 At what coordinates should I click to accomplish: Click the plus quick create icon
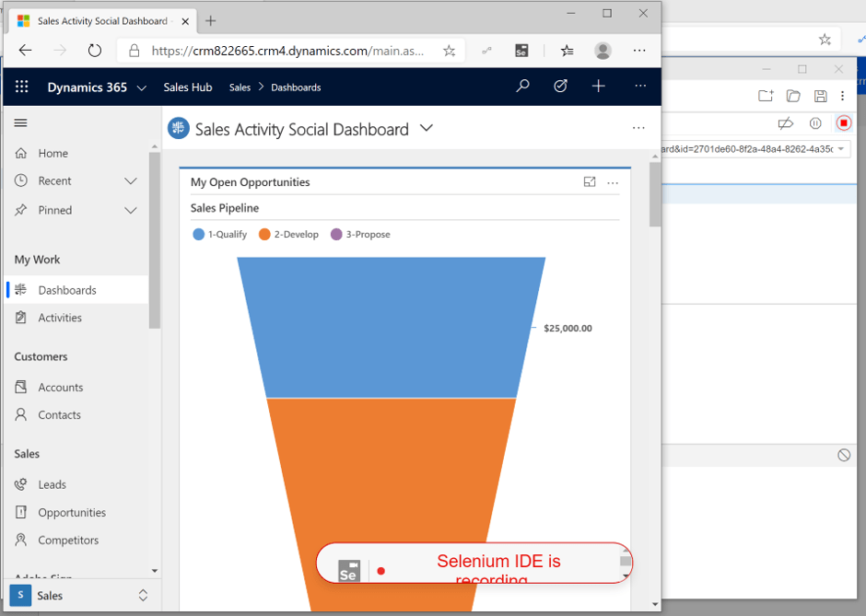tap(599, 86)
